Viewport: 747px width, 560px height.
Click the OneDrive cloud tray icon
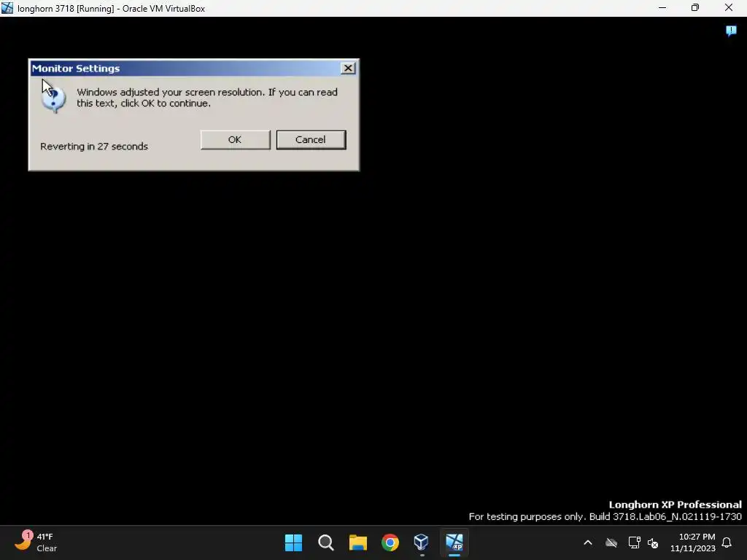611,542
